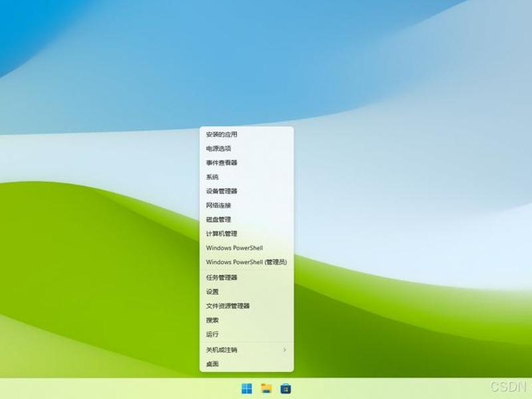532x399 pixels.
Task: Select 网络连接 entry
Action: pyautogui.click(x=247, y=205)
